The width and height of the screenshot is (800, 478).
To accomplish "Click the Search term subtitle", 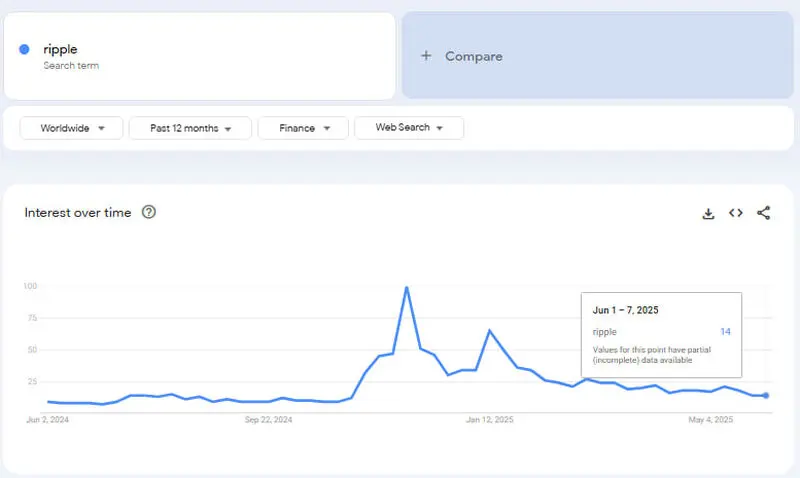I will point(71,65).
